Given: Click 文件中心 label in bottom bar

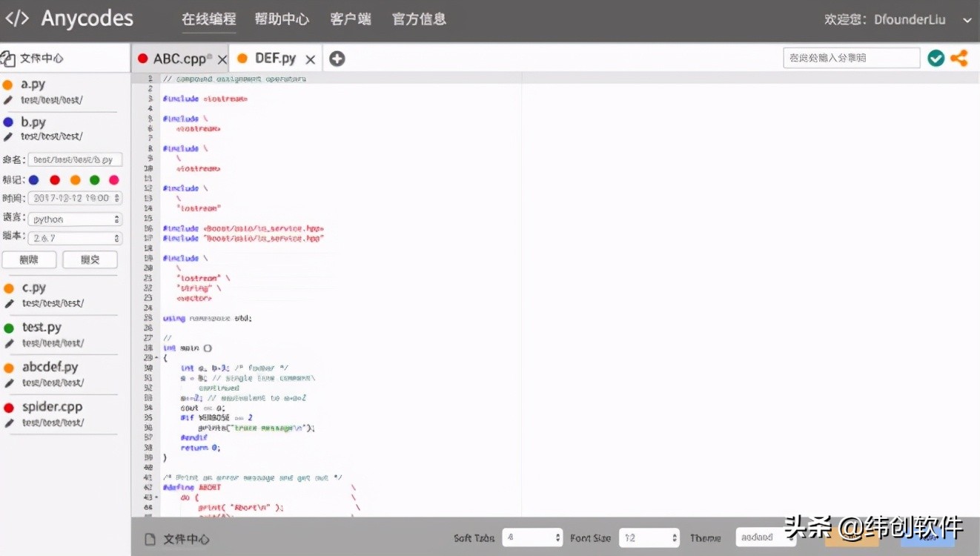Looking at the screenshot, I should pos(186,539).
